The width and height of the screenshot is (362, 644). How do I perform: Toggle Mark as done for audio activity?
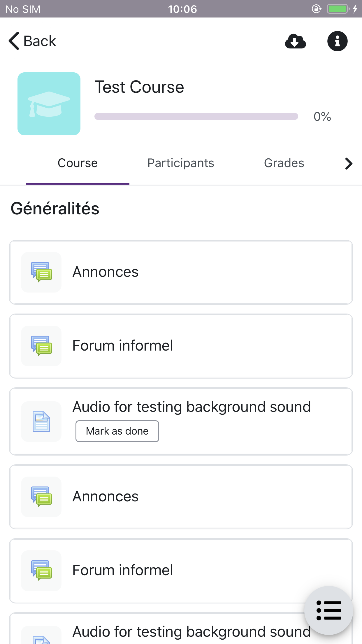click(x=117, y=431)
